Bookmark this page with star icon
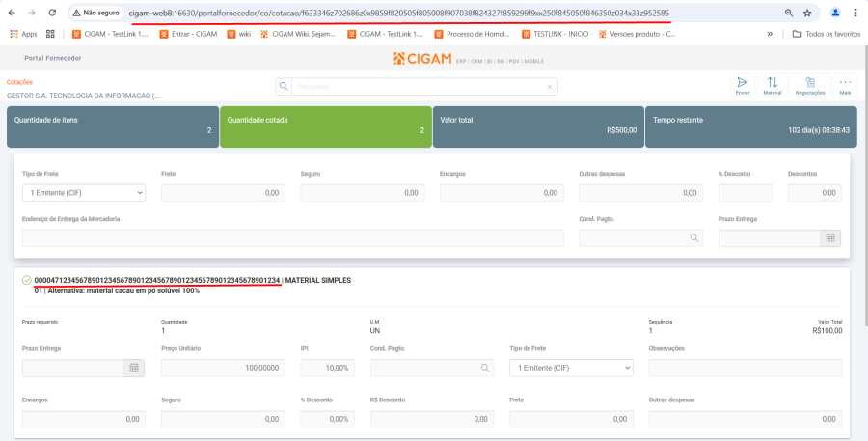The image size is (868, 441). coord(807,13)
